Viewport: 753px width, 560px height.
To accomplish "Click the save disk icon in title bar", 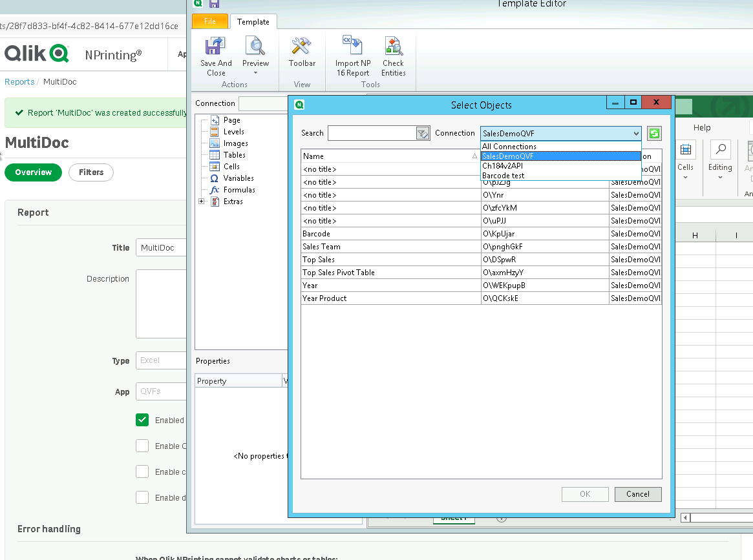I will point(214,3).
